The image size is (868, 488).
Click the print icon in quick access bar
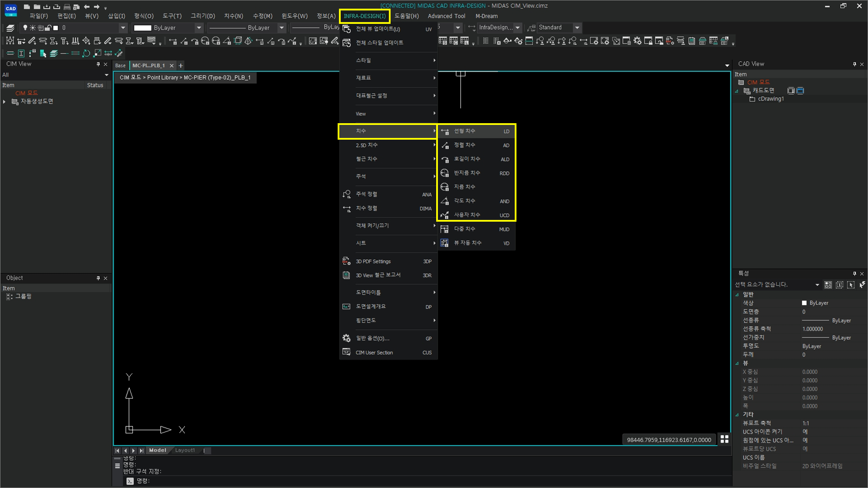click(67, 7)
